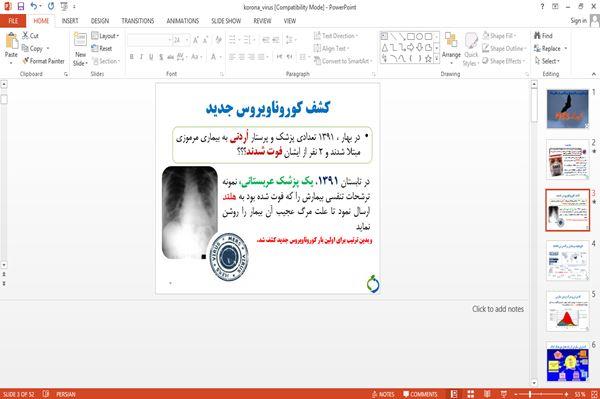
Task: Toggle Strikethrough formatting
Action: point(170,57)
